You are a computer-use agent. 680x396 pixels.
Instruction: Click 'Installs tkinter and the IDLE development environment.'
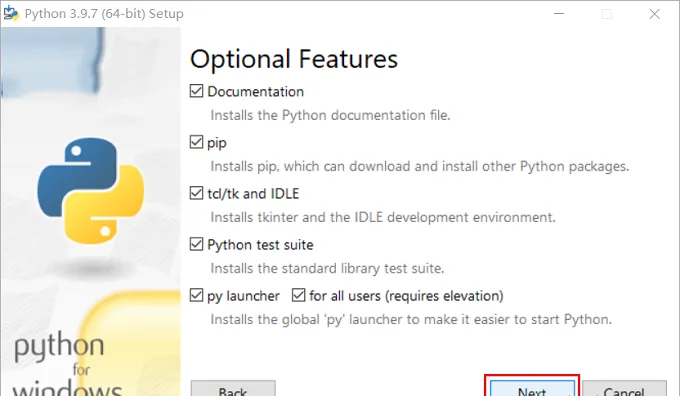[383, 217]
